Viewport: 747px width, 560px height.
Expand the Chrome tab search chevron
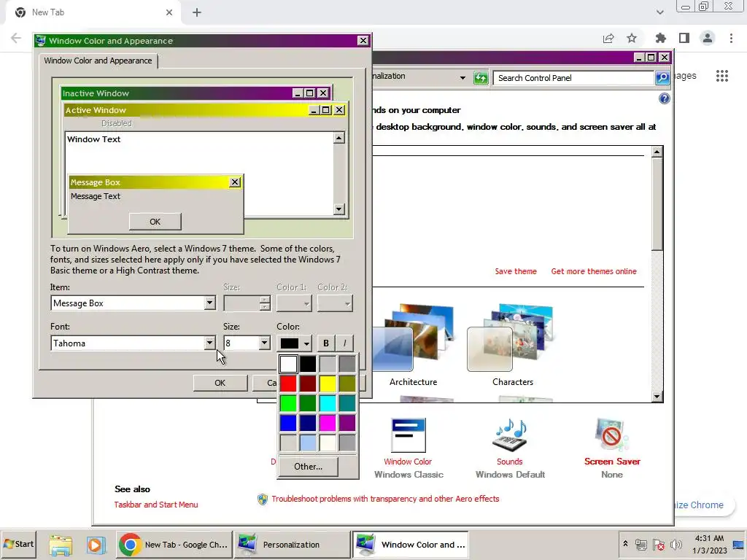click(x=659, y=12)
